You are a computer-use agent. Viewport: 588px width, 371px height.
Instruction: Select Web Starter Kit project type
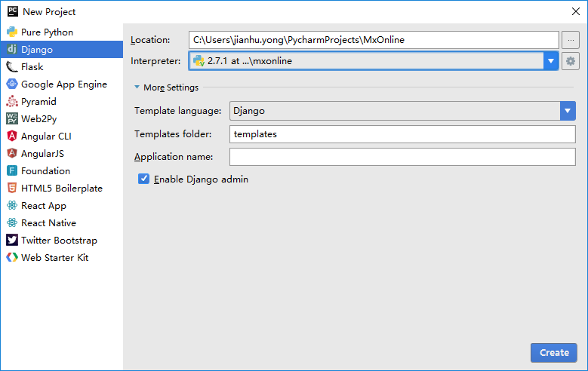tap(54, 258)
